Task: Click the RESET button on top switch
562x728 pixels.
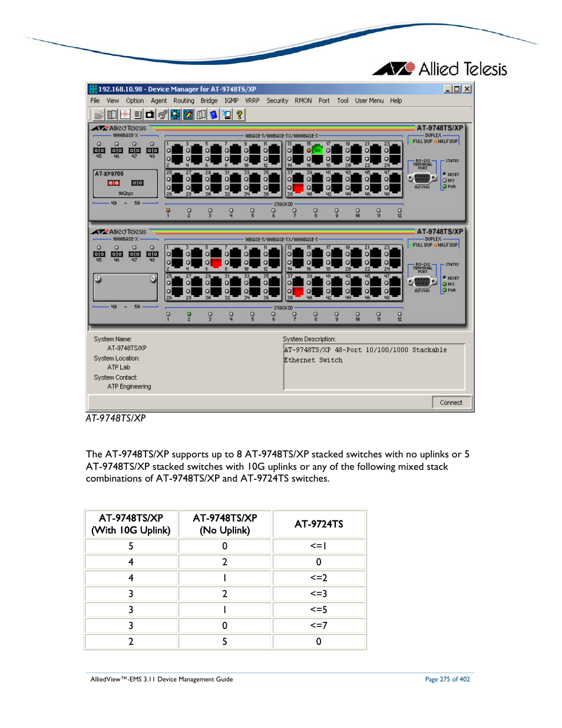Action: (x=445, y=174)
